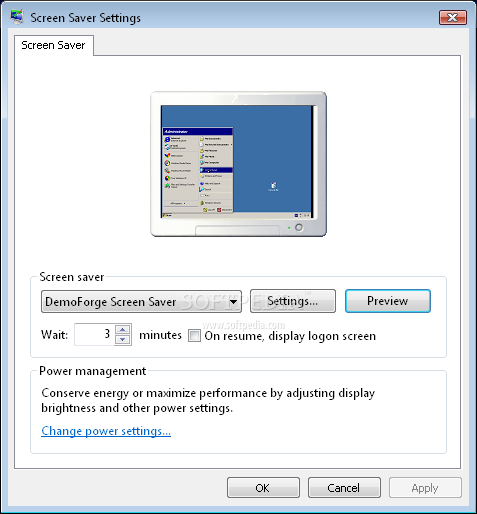The height and width of the screenshot is (514, 477).
Task: Decrease wait minutes with down arrow
Action: (x=123, y=340)
